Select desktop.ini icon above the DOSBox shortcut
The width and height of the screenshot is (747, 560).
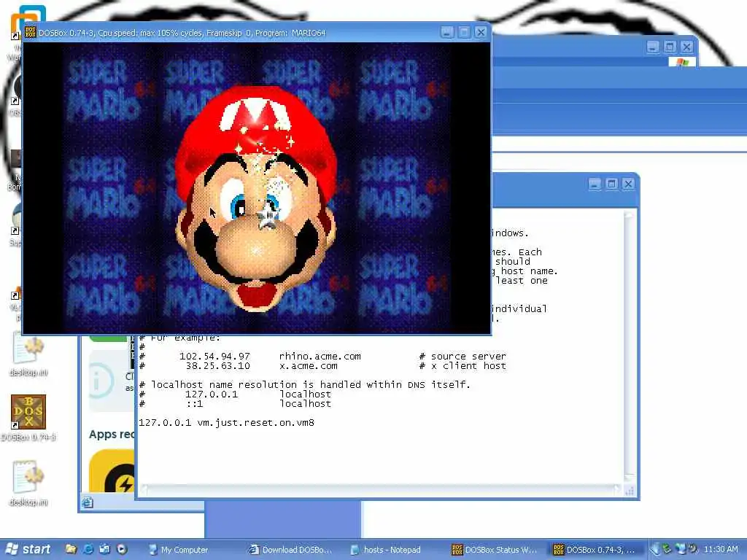(28, 355)
